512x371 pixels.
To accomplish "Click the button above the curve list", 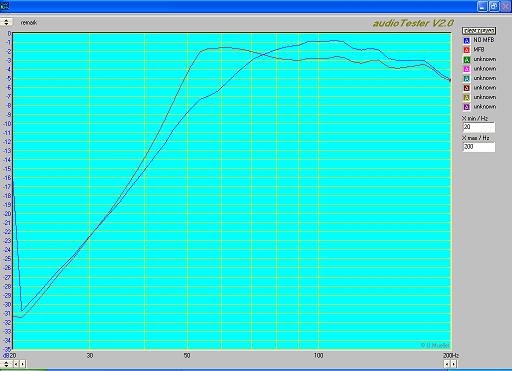I will [479, 31].
